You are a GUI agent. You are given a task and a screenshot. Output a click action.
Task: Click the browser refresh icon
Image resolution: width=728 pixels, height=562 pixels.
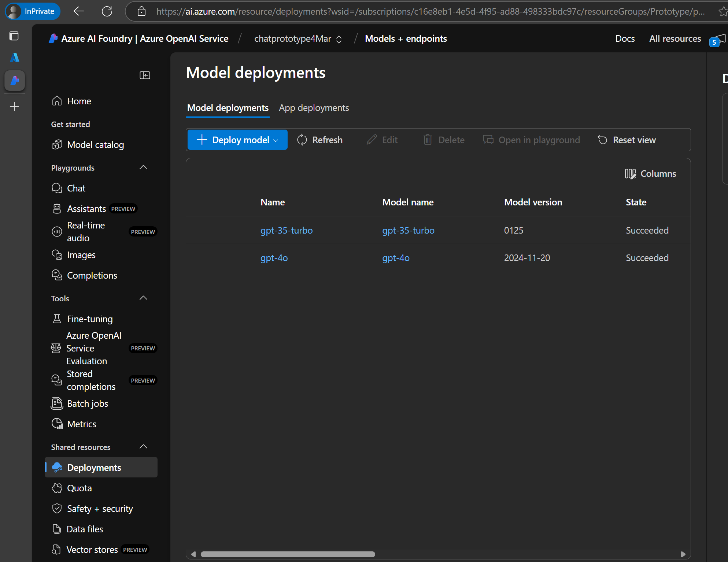click(x=107, y=11)
